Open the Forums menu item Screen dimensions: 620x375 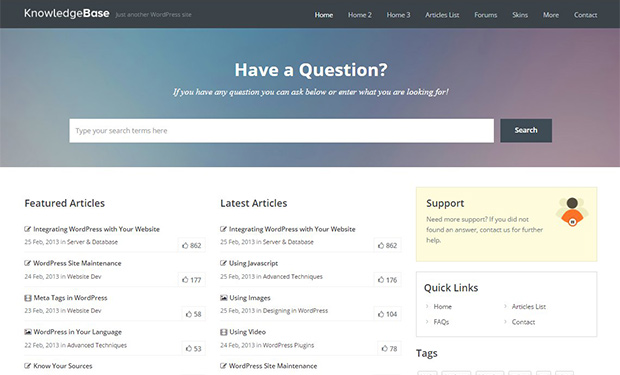point(486,15)
